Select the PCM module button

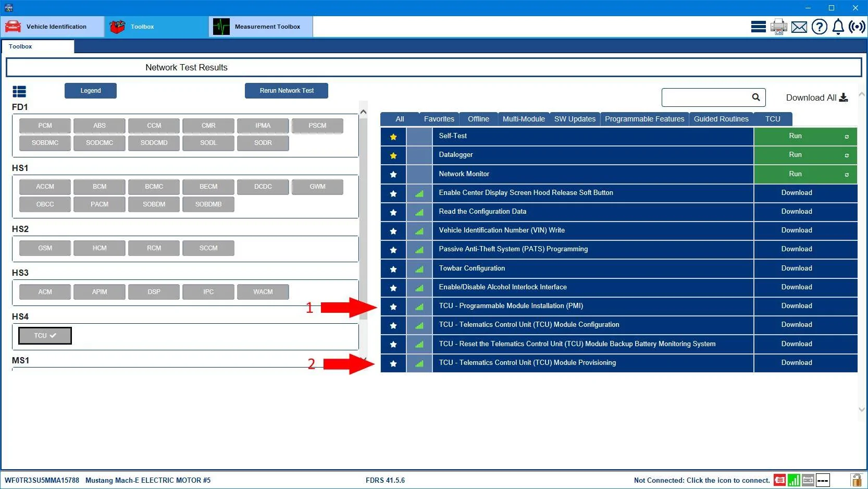(x=45, y=126)
